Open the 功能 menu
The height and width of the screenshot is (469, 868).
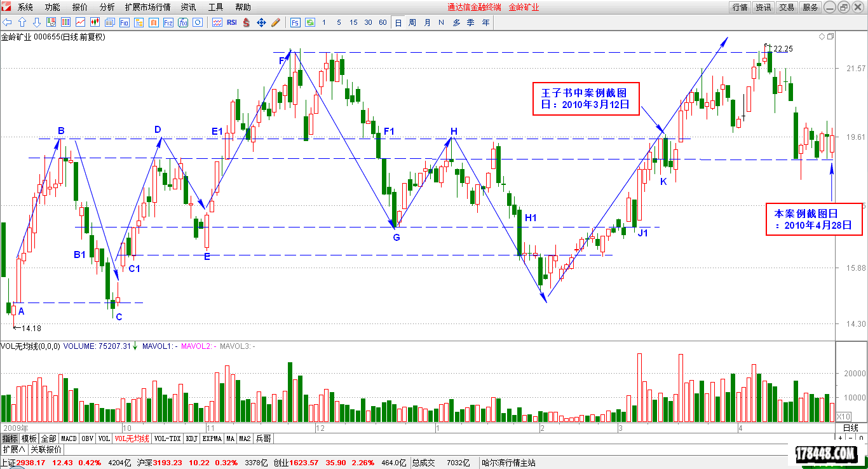coord(53,7)
